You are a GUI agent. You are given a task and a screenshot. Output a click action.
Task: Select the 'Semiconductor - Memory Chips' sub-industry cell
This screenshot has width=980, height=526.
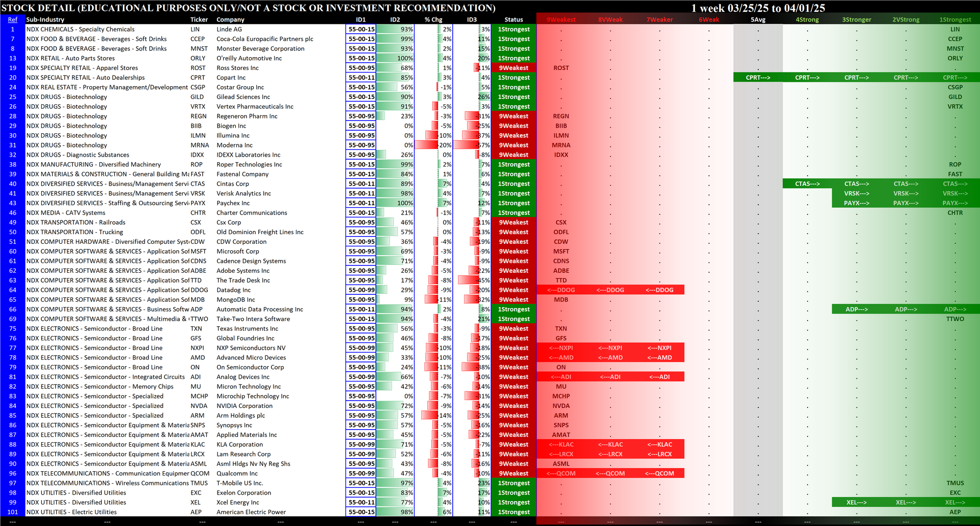[100, 386]
